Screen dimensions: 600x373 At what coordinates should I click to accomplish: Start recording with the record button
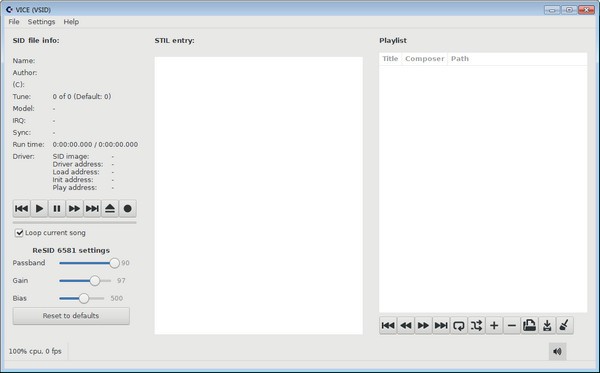click(x=128, y=208)
